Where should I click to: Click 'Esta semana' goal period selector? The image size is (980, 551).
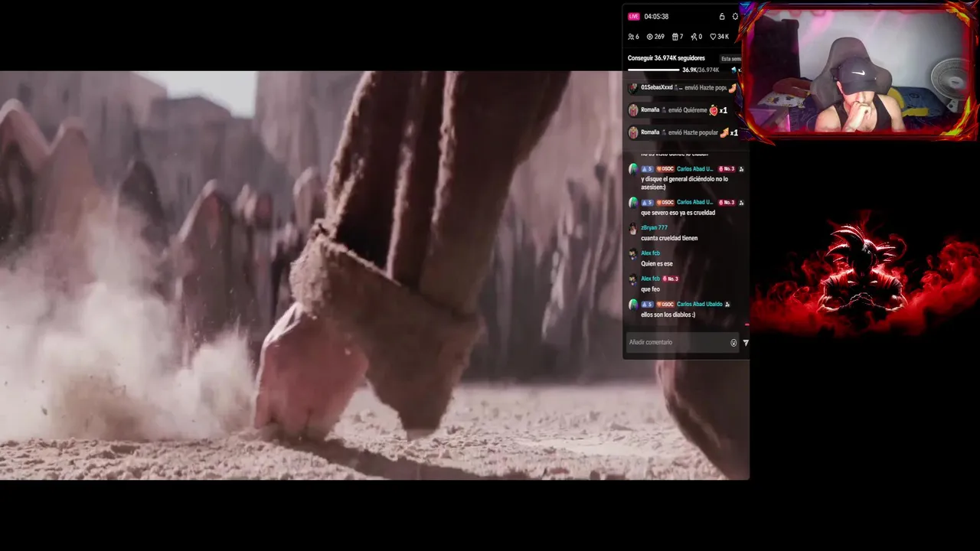731,58
